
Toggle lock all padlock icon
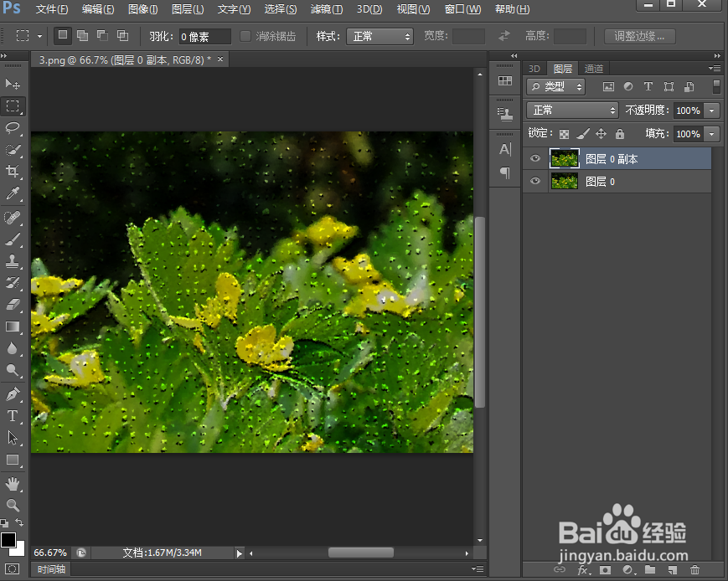[x=620, y=134]
